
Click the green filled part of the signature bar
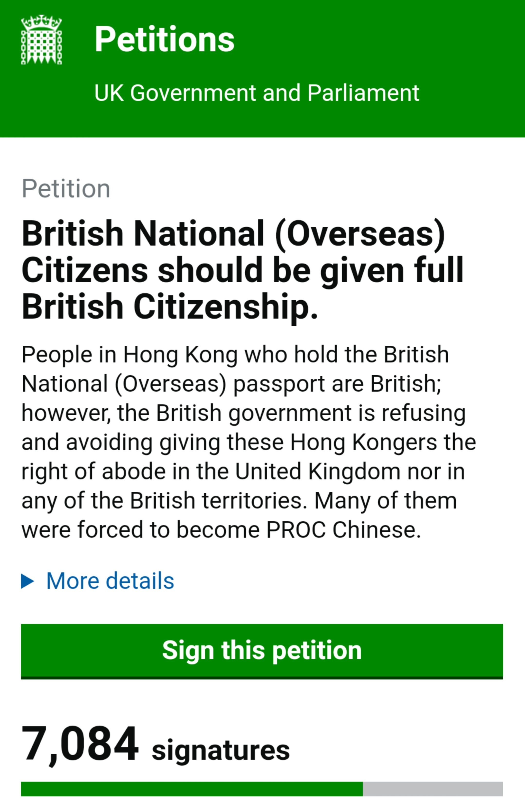[x=192, y=789]
